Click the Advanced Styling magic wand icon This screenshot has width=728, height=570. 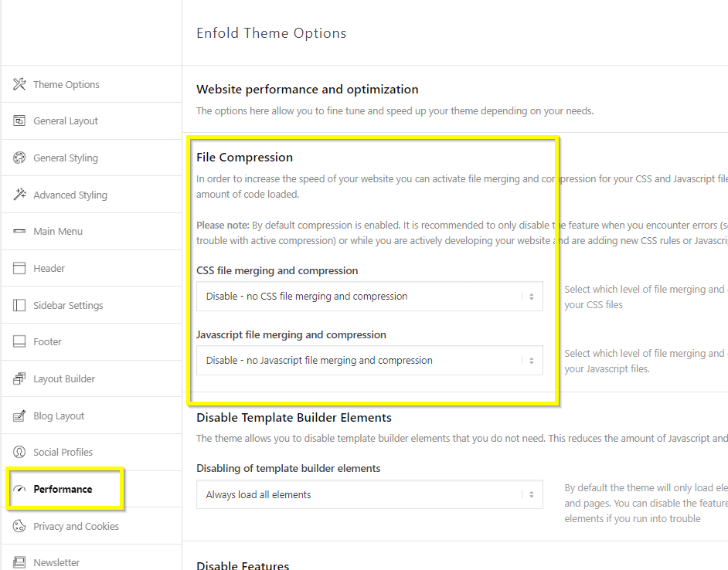tap(19, 195)
